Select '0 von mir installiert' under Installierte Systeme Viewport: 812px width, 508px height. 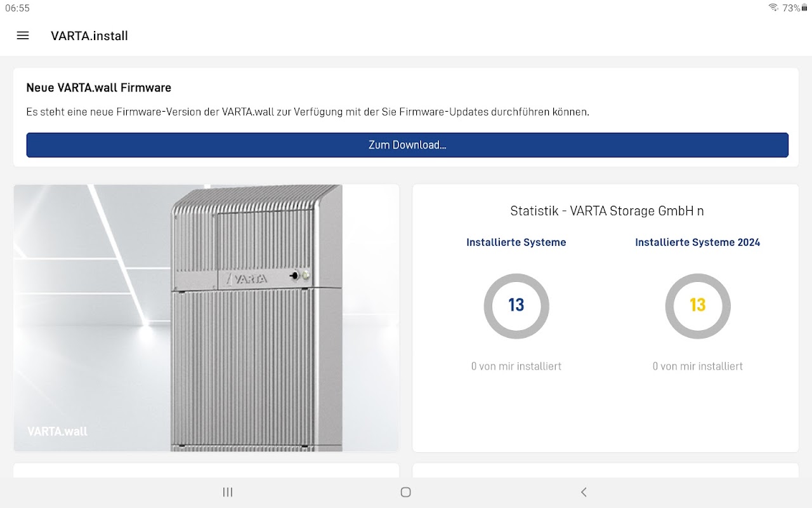click(516, 366)
